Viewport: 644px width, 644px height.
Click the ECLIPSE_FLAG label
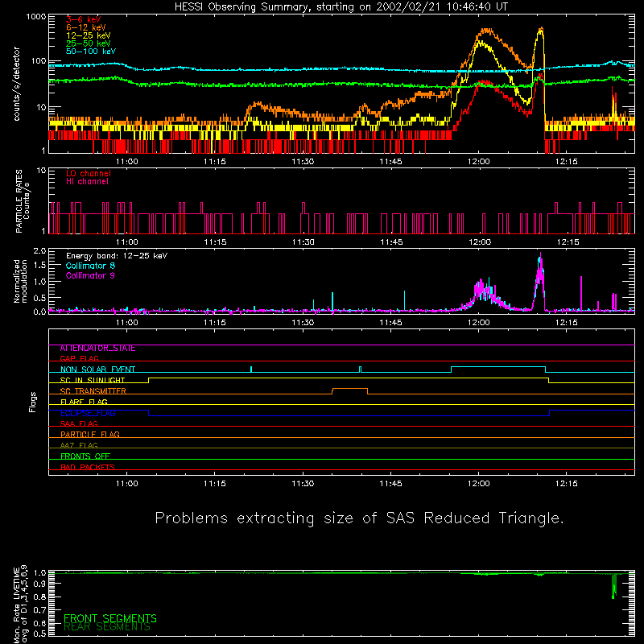coord(88,413)
